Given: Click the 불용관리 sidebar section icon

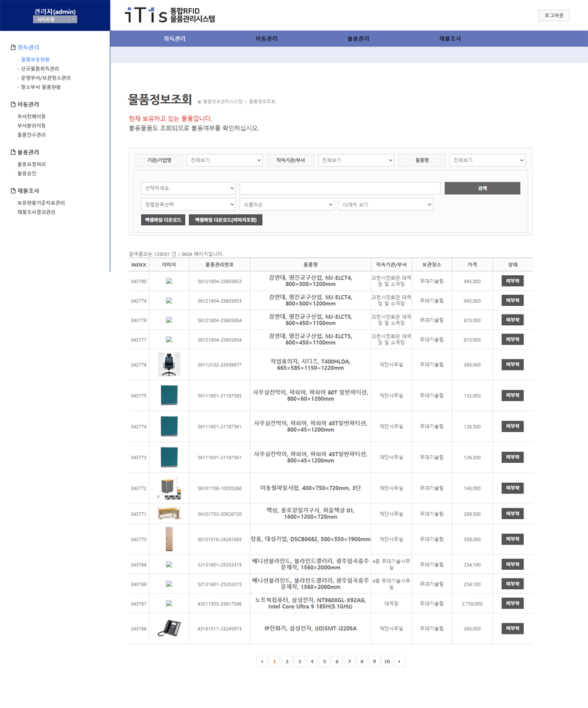Looking at the screenshot, I should click(14, 152).
